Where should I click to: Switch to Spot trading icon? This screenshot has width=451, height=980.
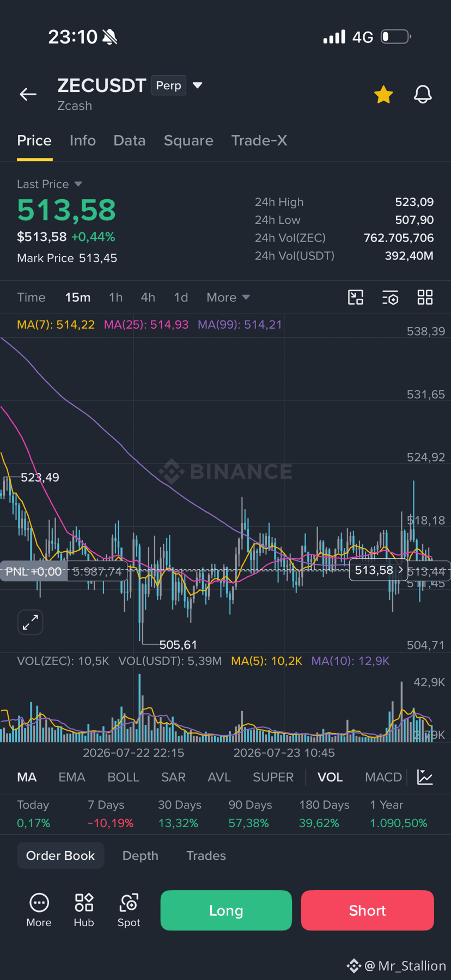click(129, 910)
